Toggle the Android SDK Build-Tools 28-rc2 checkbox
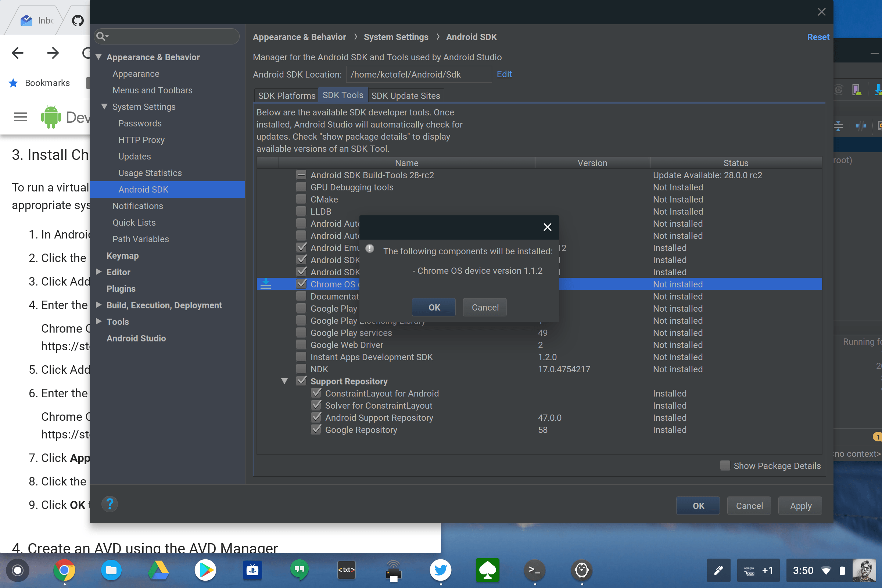 coord(301,175)
